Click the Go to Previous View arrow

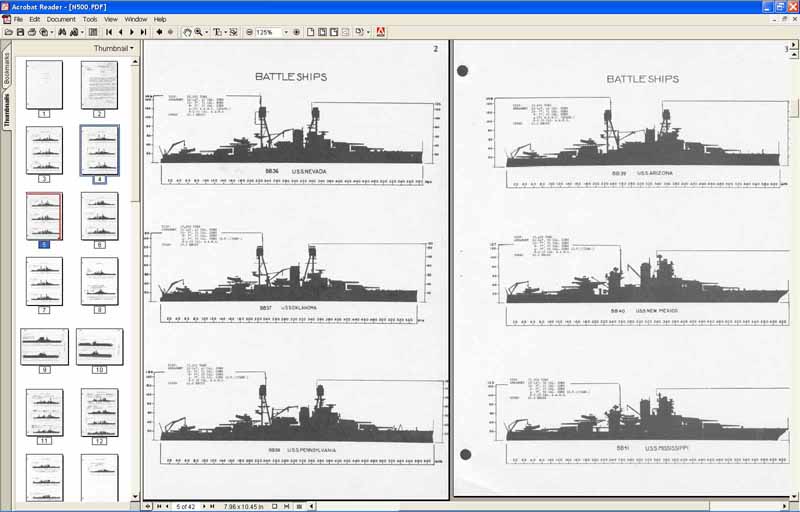click(x=159, y=32)
